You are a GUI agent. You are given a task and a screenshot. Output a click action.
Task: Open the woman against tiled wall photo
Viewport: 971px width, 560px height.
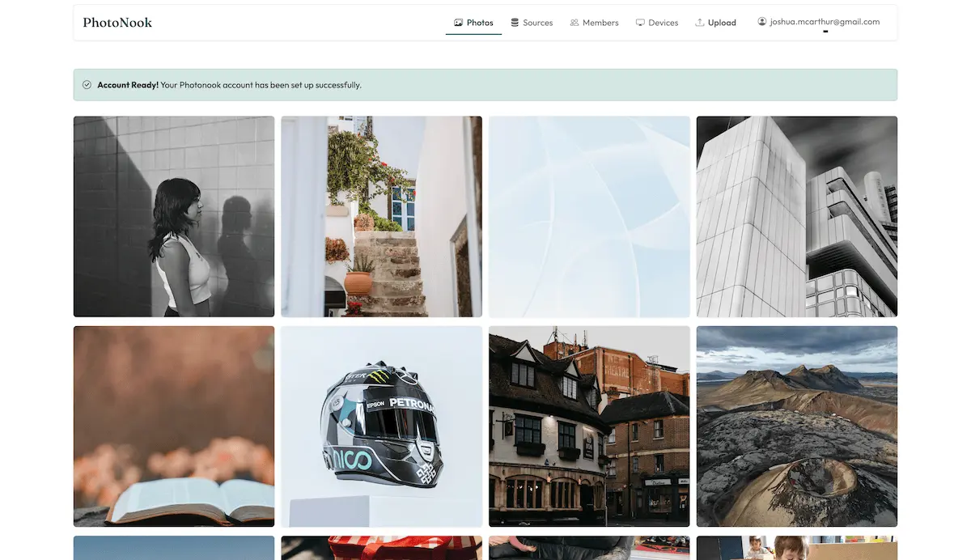click(174, 217)
